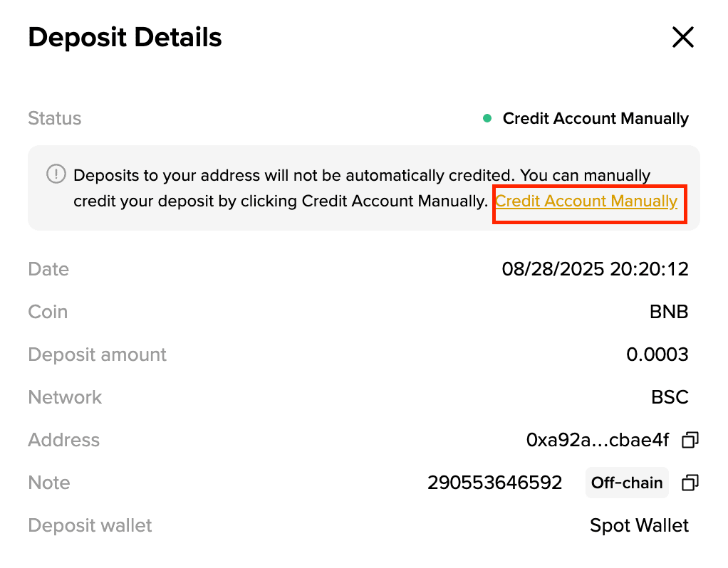This screenshot has height=568, width=728.
Task: Select the note number 290553646592
Action: 494,483
